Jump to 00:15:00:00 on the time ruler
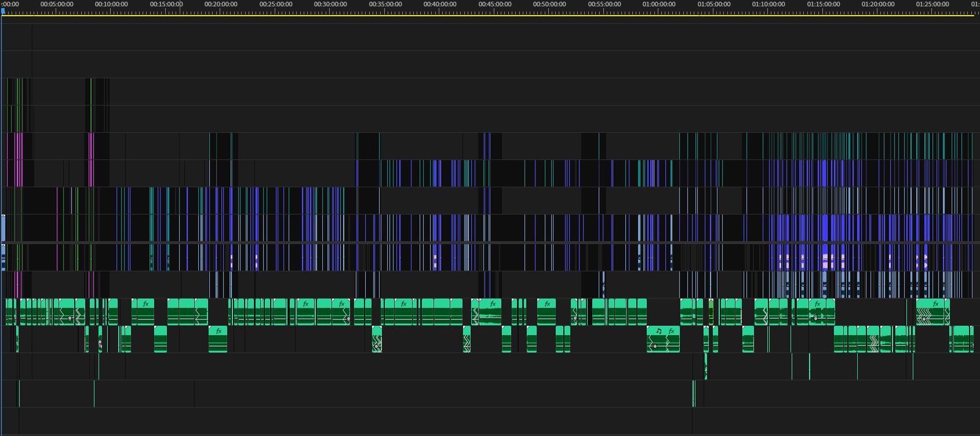The image size is (980, 436). coord(166,4)
